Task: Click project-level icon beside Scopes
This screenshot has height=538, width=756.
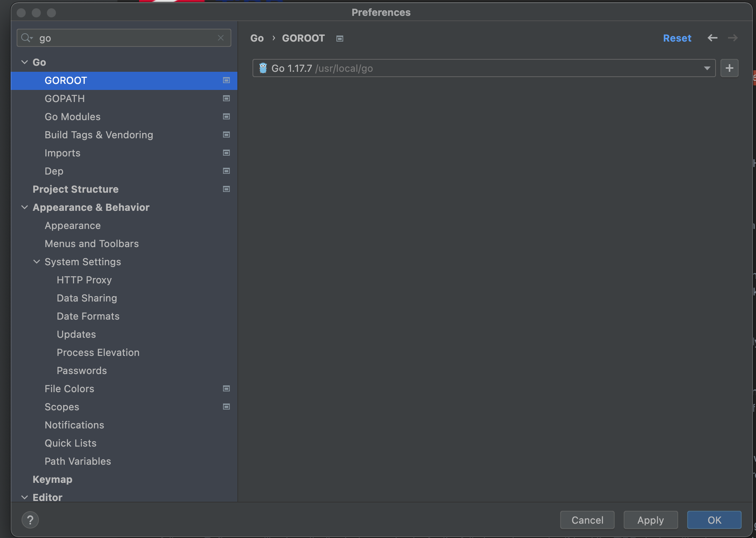Action: pyautogui.click(x=226, y=407)
